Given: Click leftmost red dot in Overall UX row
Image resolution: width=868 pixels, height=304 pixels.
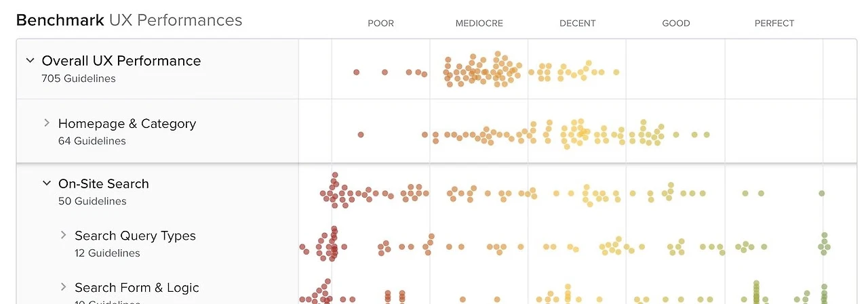Looking at the screenshot, I should 357,72.
